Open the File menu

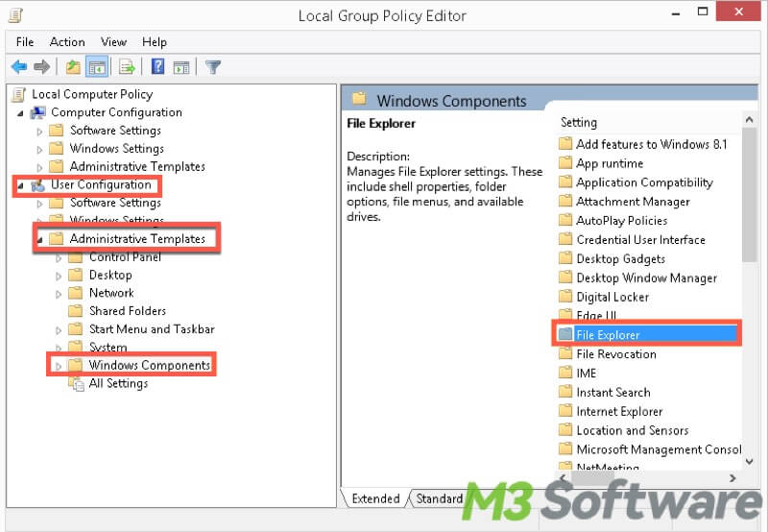25,42
